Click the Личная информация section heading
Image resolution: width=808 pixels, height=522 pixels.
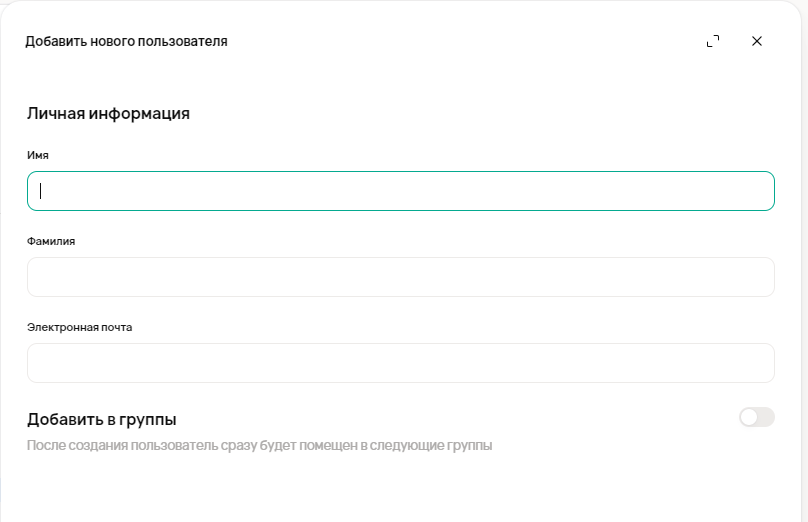pyautogui.click(x=108, y=113)
